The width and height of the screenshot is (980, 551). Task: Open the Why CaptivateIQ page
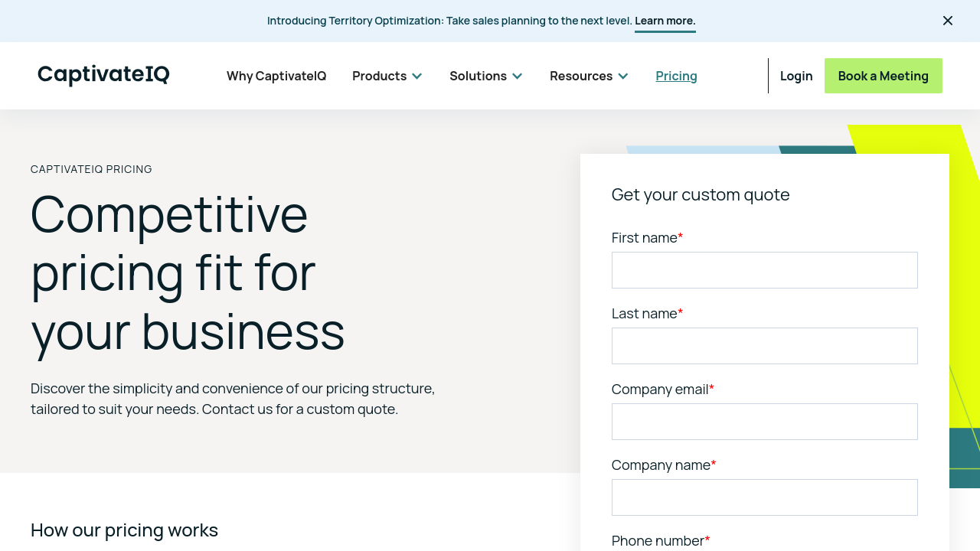point(276,76)
